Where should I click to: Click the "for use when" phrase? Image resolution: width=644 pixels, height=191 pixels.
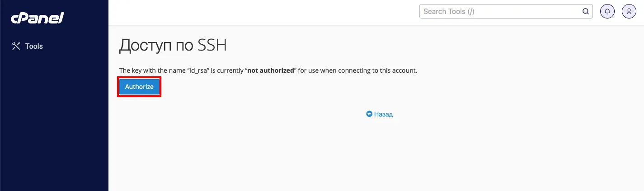pyautogui.click(x=316, y=71)
